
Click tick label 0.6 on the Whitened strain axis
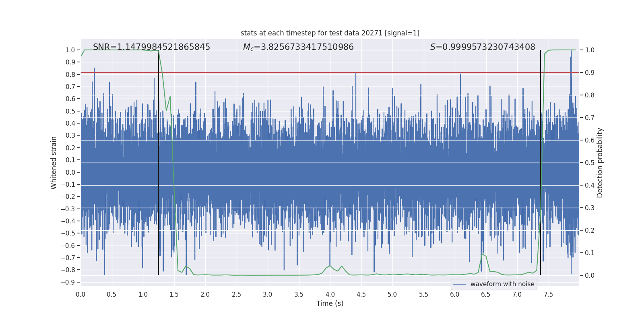click(x=70, y=99)
